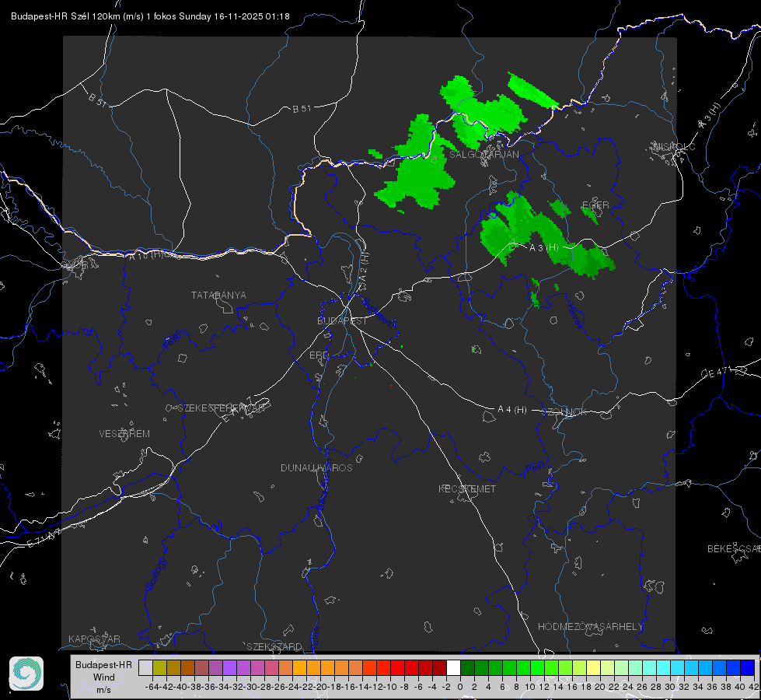Click the blue 'Somogy' county label
Screen dimensions: 761x700
point(155,574)
